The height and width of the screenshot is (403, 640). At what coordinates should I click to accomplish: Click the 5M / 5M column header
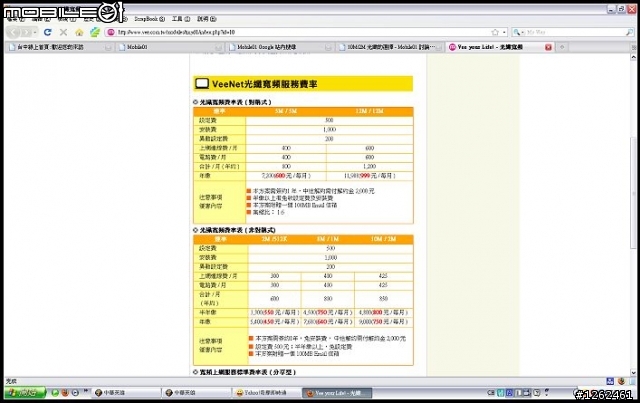pyautogui.click(x=286, y=111)
